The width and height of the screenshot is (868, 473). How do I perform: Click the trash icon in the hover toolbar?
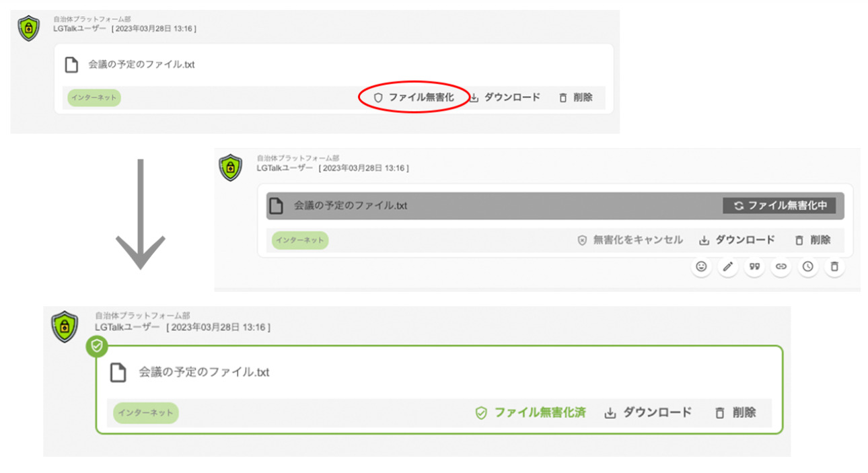[834, 267]
